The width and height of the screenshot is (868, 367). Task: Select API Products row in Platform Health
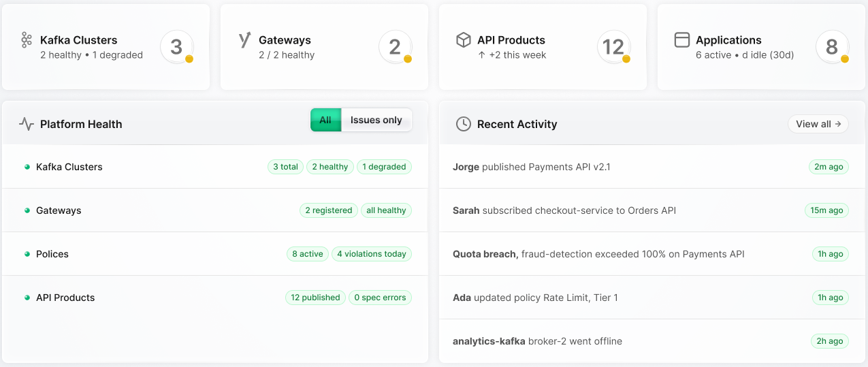coord(215,298)
